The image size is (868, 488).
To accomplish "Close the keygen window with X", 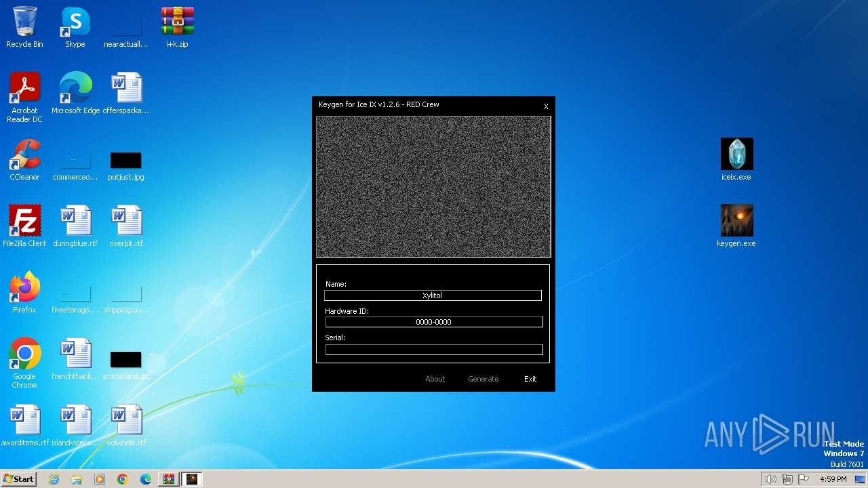I will tap(546, 106).
